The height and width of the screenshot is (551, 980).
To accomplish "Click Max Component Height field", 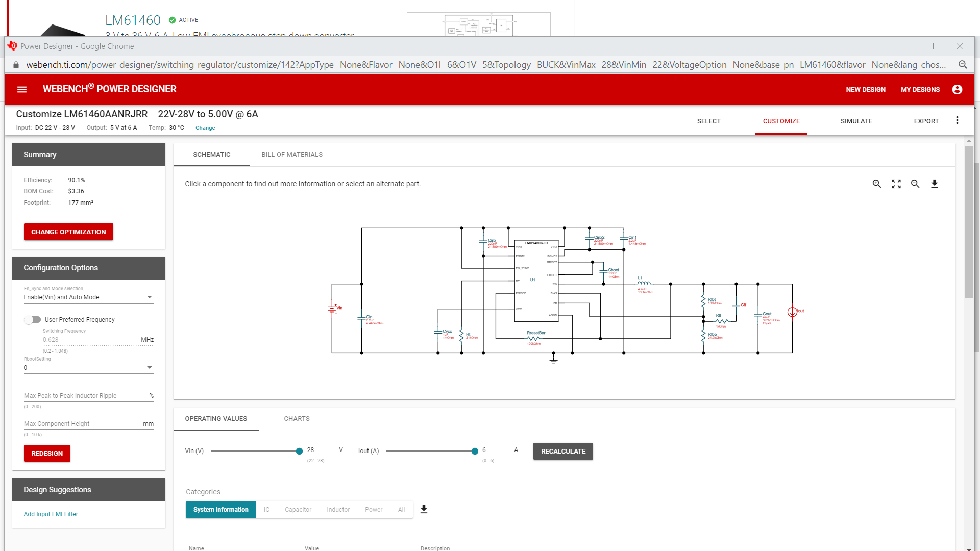I will tap(89, 424).
